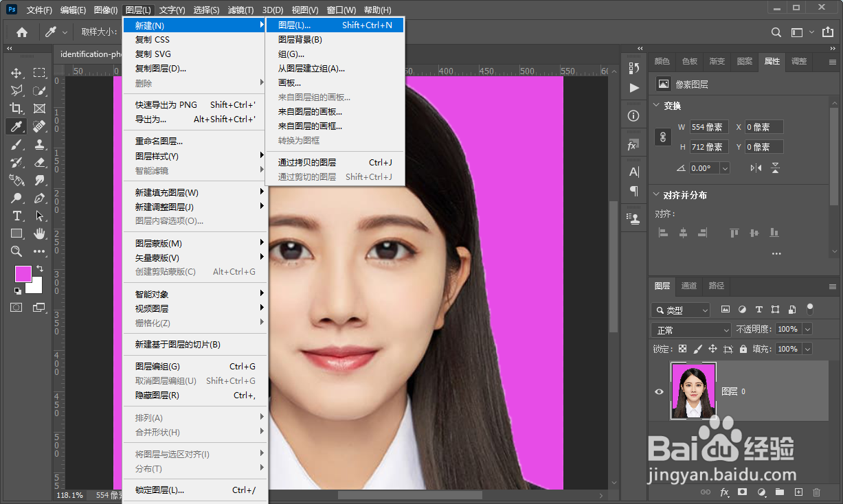Delete layer with the trash icon

(x=817, y=492)
